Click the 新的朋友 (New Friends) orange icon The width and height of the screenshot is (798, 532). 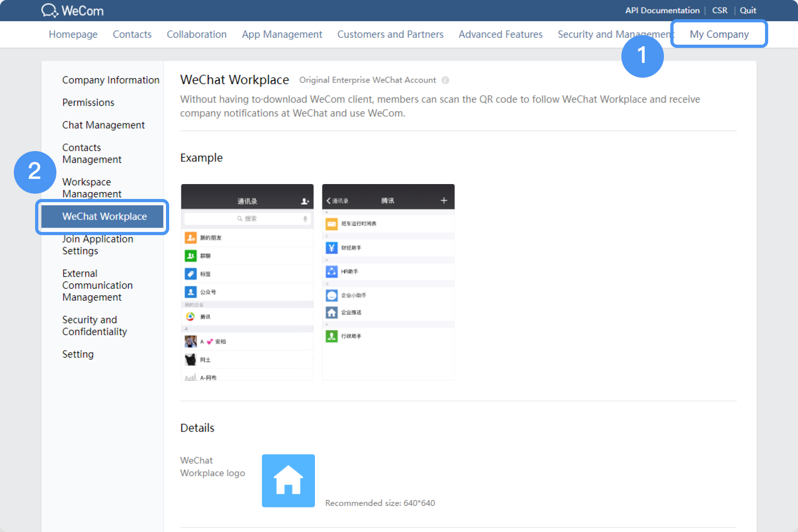[x=191, y=238]
